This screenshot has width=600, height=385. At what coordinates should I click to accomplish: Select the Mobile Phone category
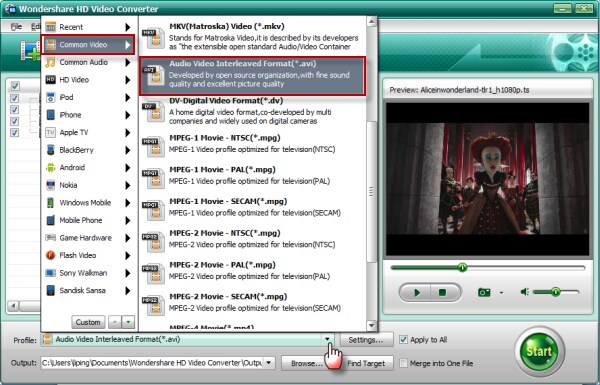(89, 220)
